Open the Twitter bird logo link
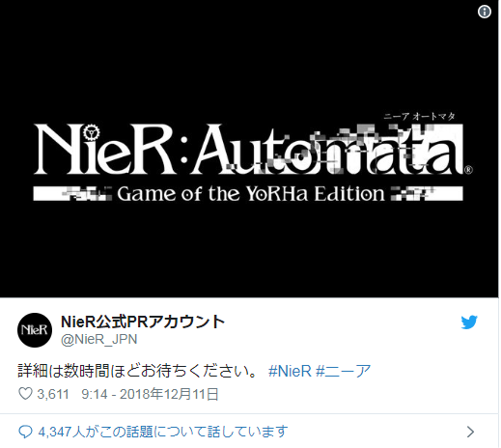Viewport: 501px width, 448px height. click(x=469, y=322)
